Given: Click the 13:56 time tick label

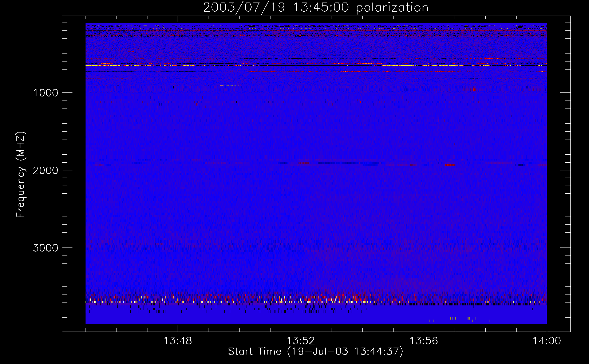Looking at the screenshot, I should (424, 341).
